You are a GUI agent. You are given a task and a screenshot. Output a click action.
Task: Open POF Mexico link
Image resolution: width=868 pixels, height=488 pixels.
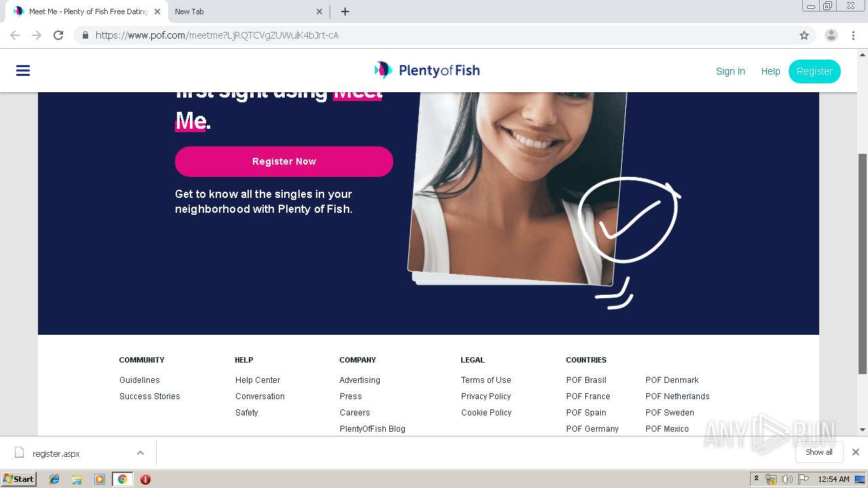(x=667, y=429)
